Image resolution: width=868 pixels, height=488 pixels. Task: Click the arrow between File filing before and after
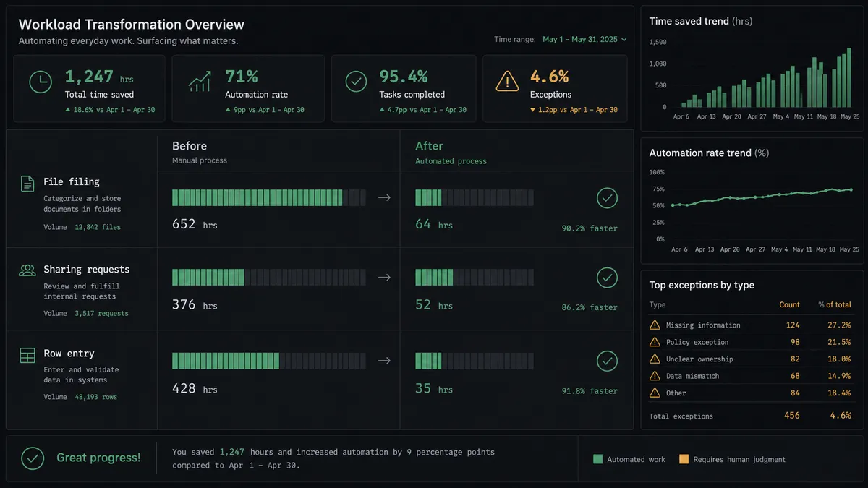[384, 197]
